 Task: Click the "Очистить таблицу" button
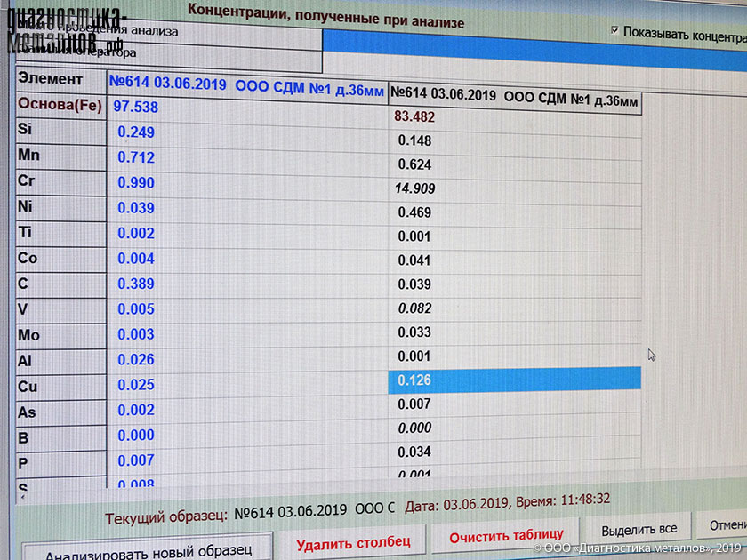point(506,536)
